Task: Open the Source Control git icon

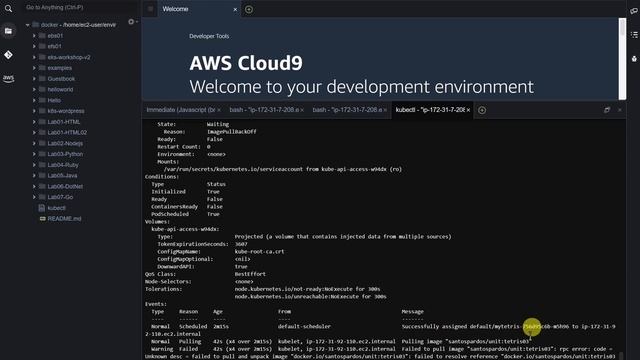Action: tap(8, 55)
